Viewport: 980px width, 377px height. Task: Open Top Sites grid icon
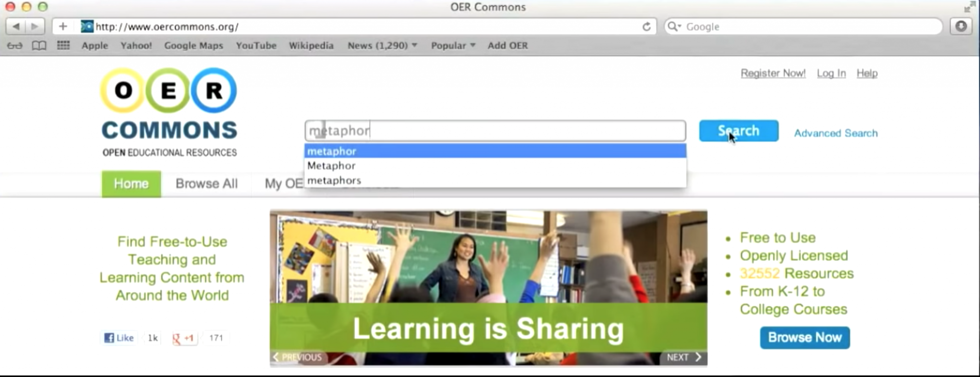(x=63, y=46)
